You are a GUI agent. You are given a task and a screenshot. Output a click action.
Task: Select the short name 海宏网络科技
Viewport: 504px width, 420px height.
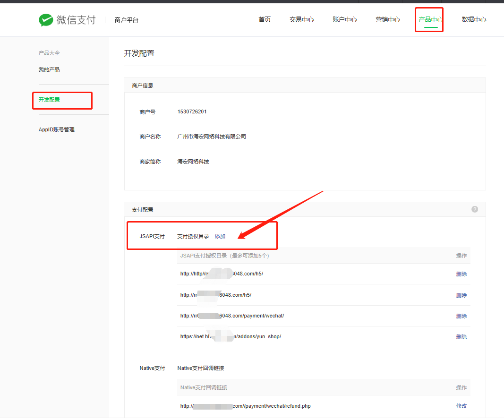click(x=193, y=162)
